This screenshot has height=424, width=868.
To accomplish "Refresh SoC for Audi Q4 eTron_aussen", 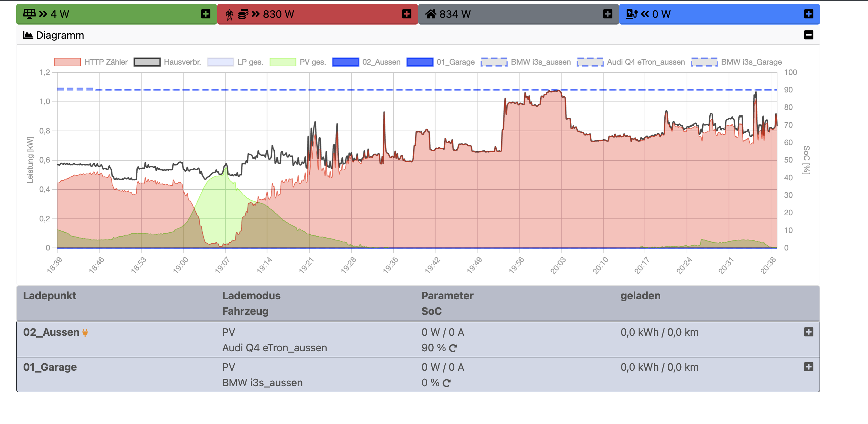I will pos(453,348).
